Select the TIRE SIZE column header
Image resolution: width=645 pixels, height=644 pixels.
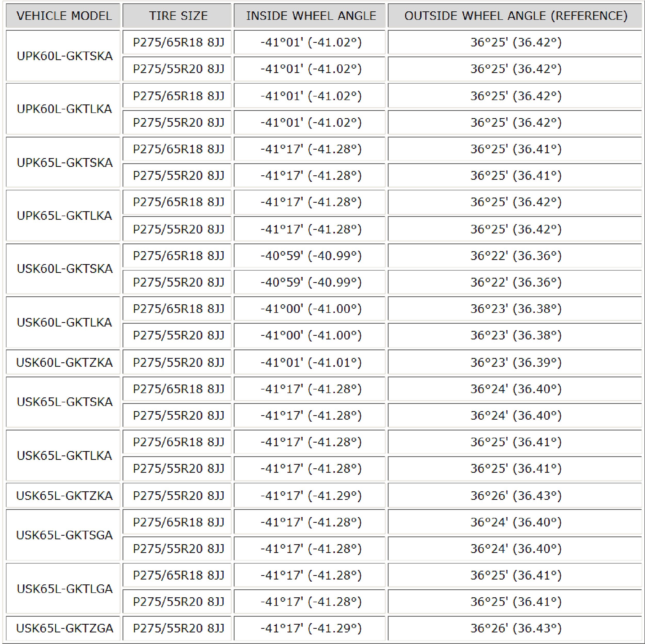point(178,16)
